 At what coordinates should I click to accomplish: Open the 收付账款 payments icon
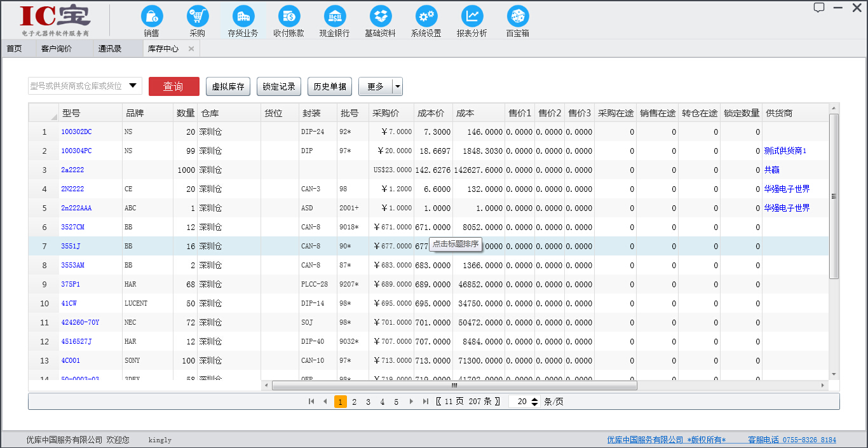[288, 17]
